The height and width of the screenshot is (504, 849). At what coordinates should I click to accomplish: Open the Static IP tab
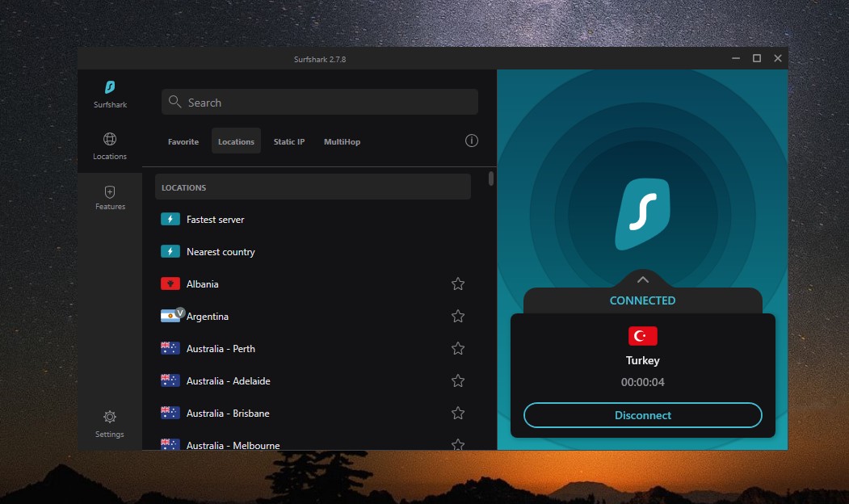coord(289,141)
